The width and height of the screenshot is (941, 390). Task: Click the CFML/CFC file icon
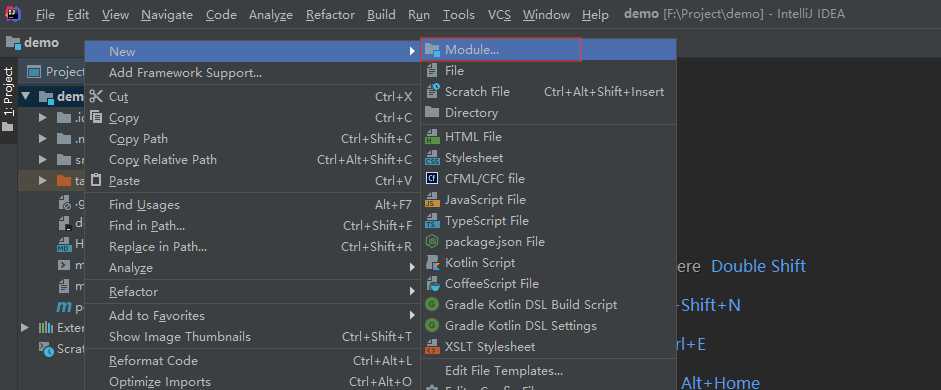tap(432, 178)
